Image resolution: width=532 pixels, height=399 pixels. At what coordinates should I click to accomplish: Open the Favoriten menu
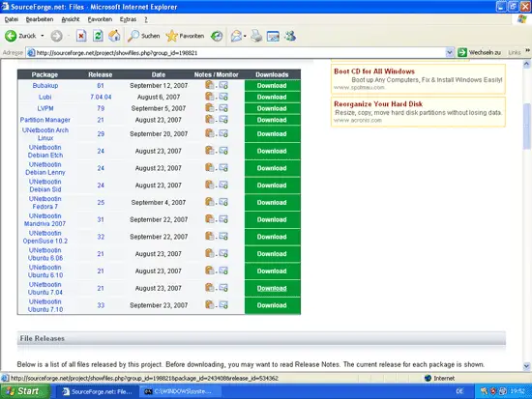pos(100,19)
